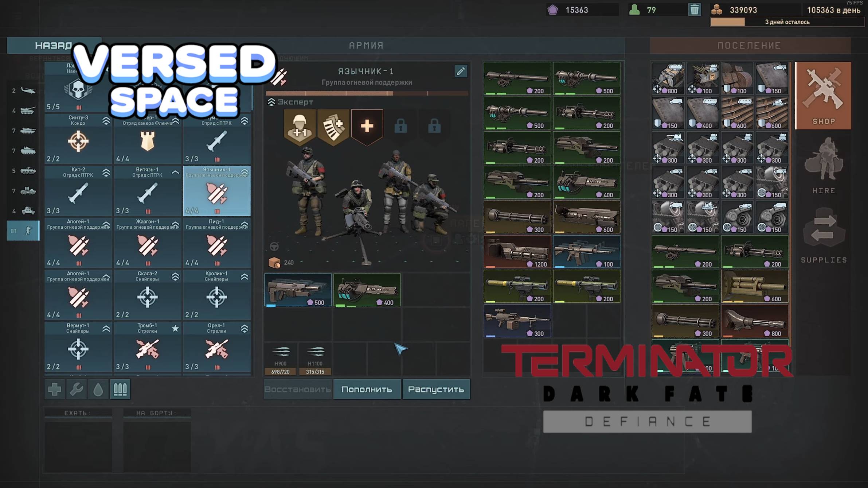The image size is (868, 488).
Task: Open the SHOP tab
Action: tap(823, 96)
